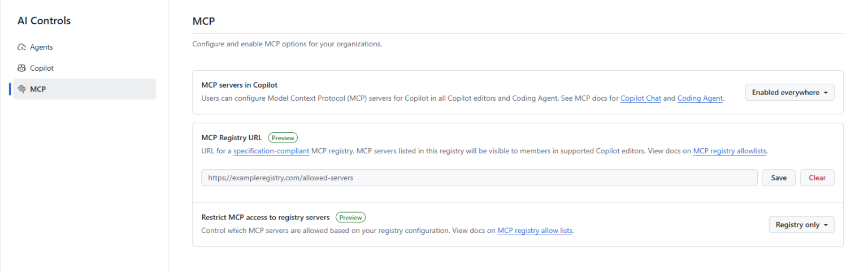The height and width of the screenshot is (272, 868).
Task: Click the MCP servers in Copilot title
Action: 240,85
